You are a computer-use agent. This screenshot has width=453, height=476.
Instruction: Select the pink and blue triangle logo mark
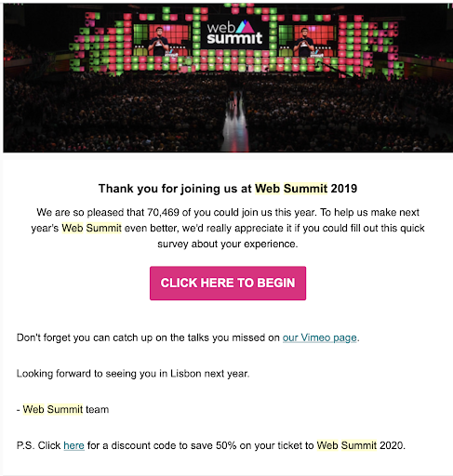[246, 27]
